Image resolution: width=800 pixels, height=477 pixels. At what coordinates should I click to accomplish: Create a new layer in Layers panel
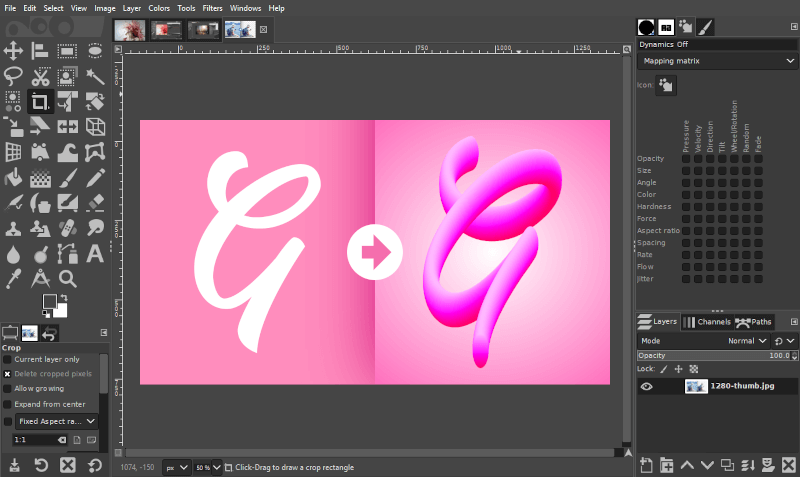[x=646, y=465]
